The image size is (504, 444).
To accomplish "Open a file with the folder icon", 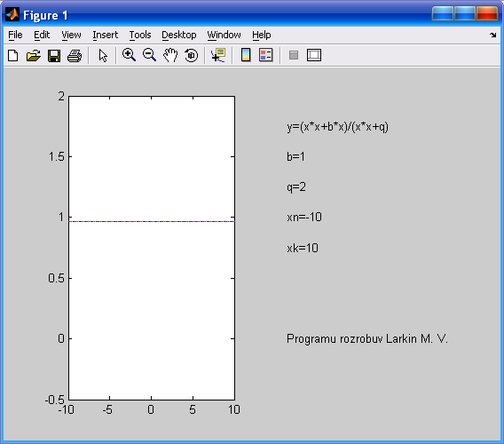I will pos(34,55).
